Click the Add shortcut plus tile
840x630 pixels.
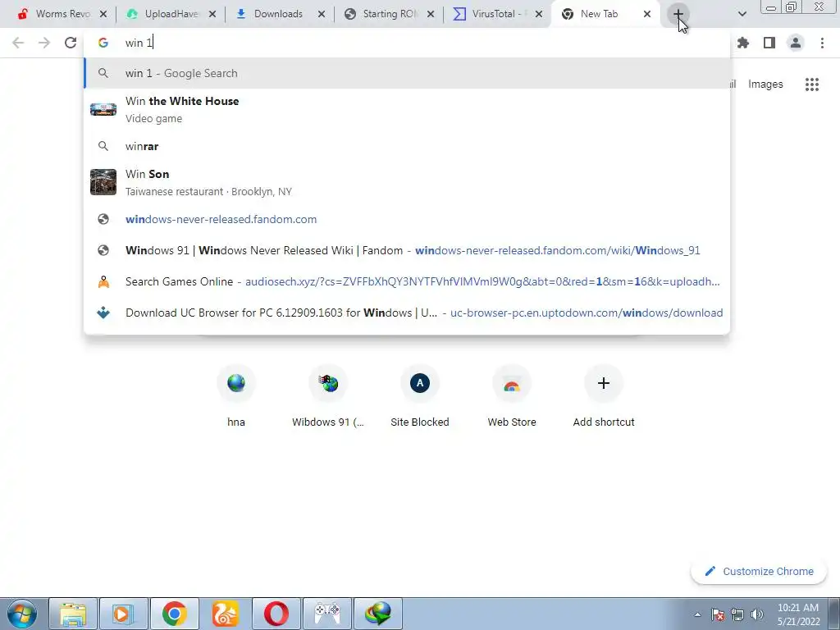click(x=604, y=396)
